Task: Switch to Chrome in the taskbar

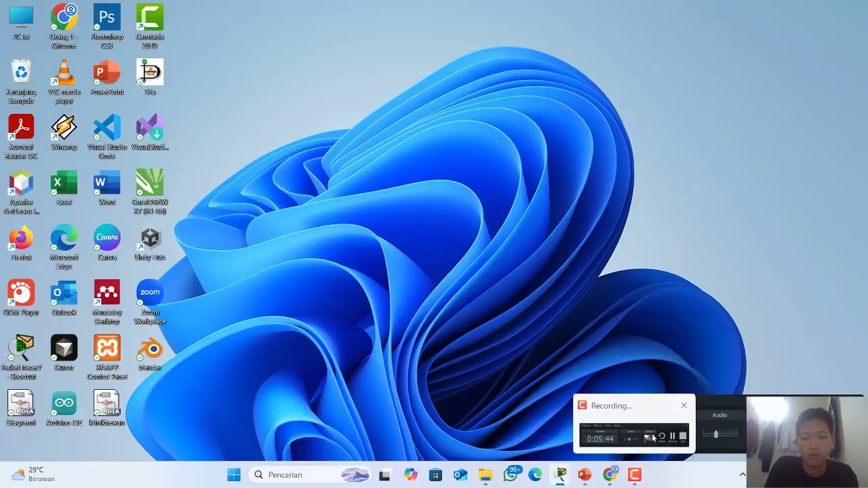Action: pos(610,474)
